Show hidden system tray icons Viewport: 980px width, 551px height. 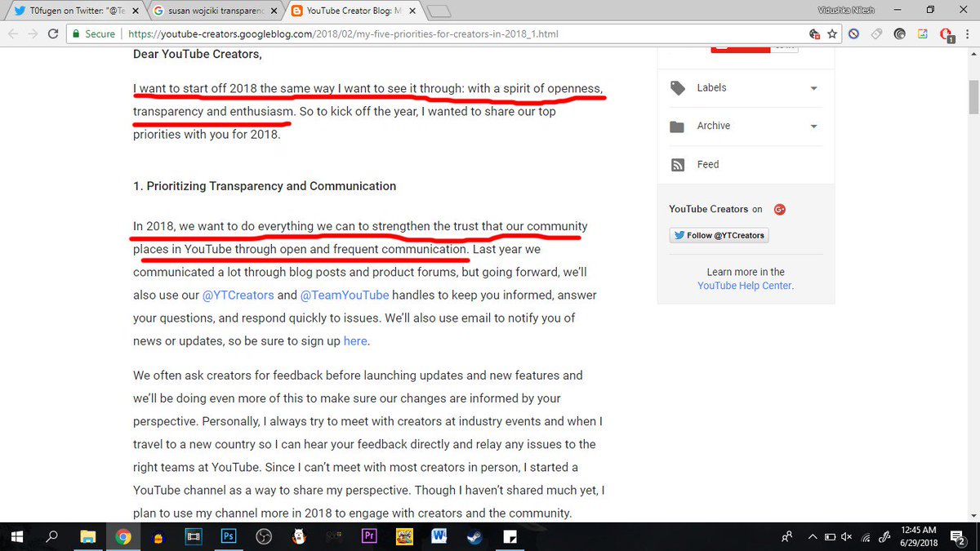813,537
